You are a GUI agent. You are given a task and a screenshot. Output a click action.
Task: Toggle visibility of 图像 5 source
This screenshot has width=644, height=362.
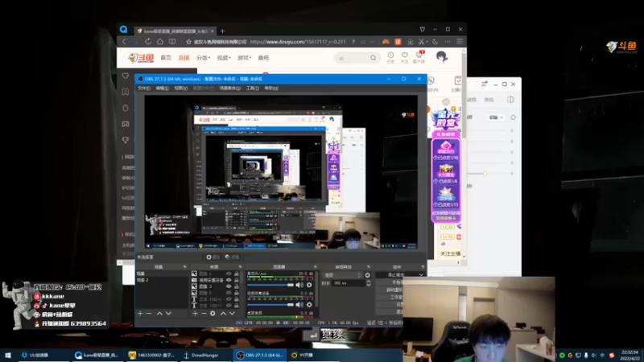(x=229, y=293)
